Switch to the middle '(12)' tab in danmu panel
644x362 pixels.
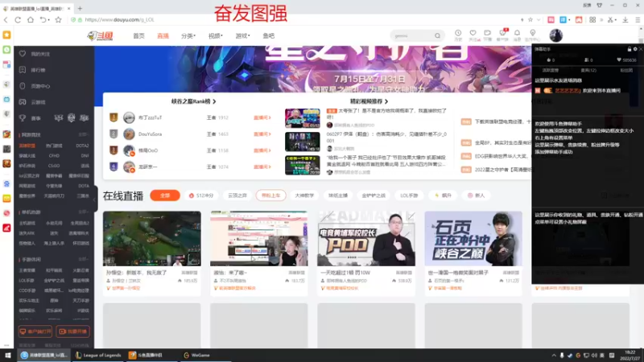tap(588, 70)
